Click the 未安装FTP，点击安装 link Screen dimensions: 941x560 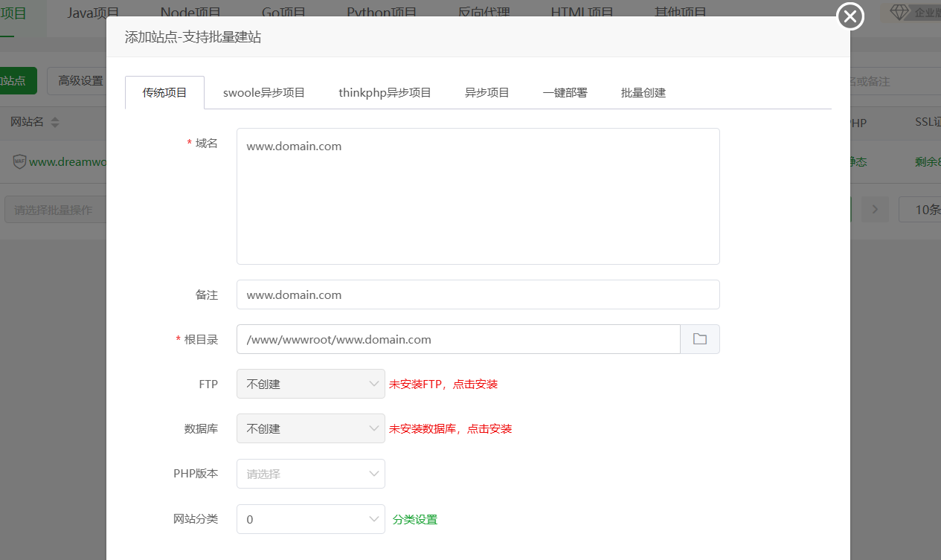tap(443, 384)
